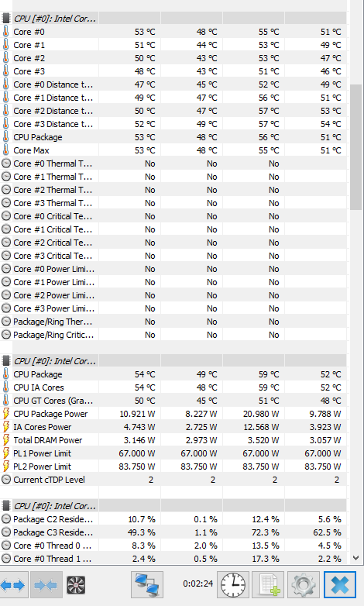The height and width of the screenshot is (606, 364).
Task: Close sensors window with blue X button
Action: pyautogui.click(x=340, y=585)
